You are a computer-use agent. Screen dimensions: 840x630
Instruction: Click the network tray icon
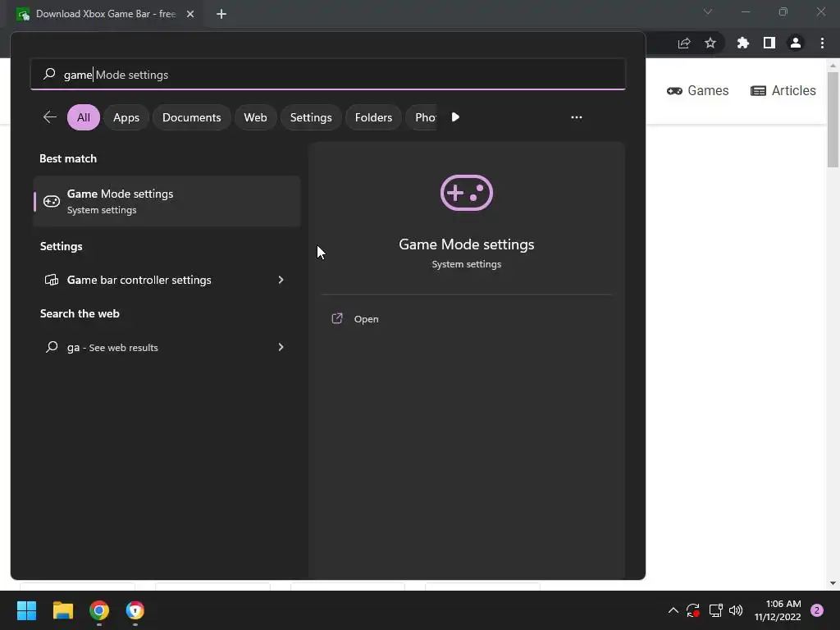click(x=715, y=610)
